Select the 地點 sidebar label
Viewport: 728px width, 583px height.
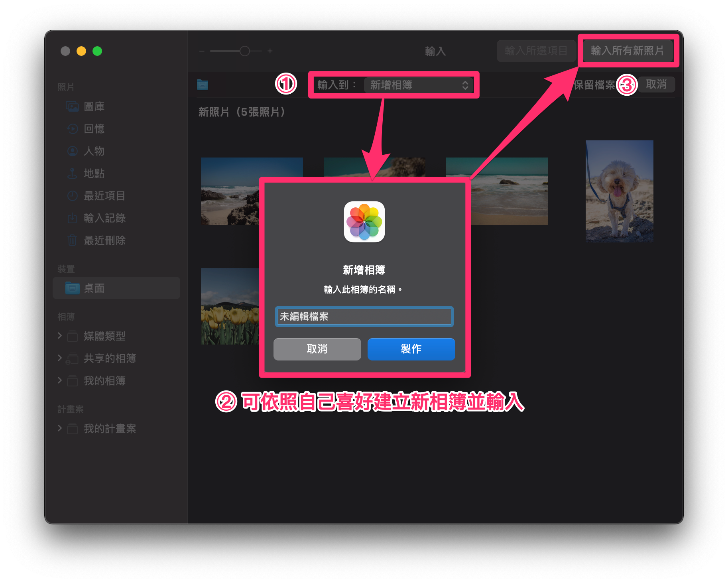(x=94, y=173)
